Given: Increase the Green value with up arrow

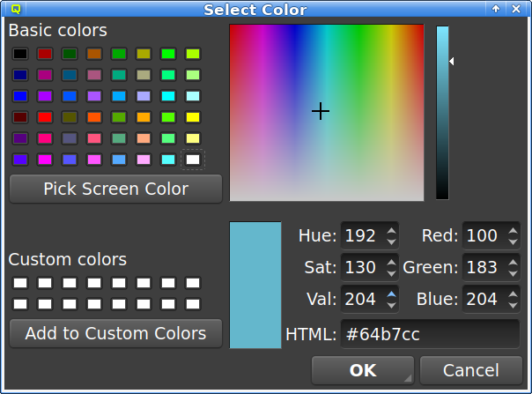Looking at the screenshot, I should [x=513, y=262].
